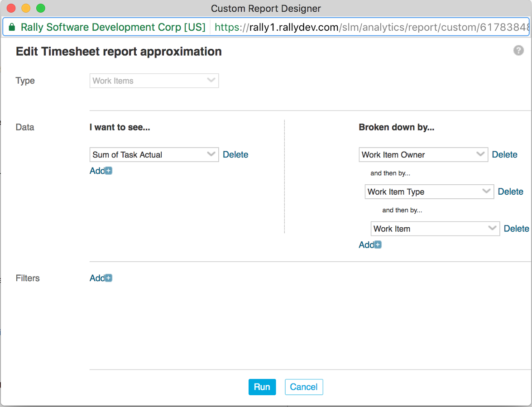Viewport: 532px width, 407px height.
Task: Delete the Sum of Task Actual metric
Action: coord(235,154)
